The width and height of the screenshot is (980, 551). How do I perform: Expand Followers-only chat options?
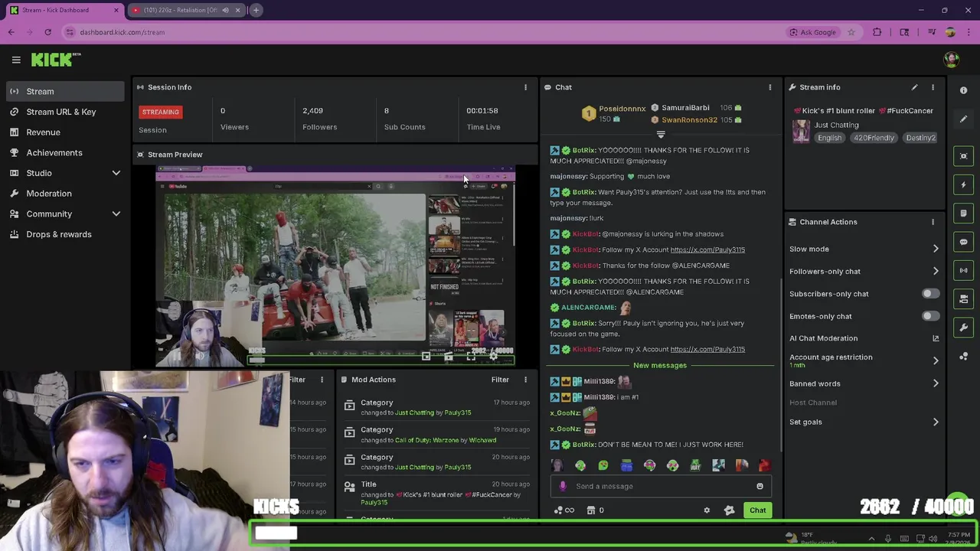point(936,271)
